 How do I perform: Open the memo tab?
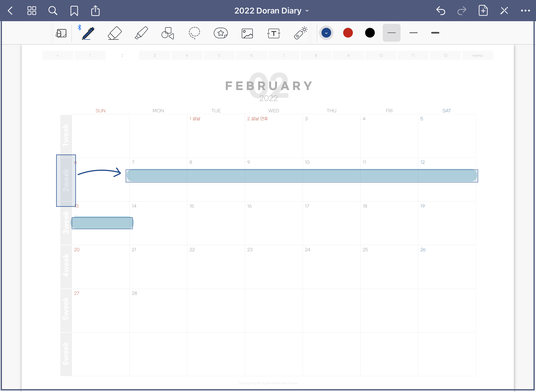[477, 55]
